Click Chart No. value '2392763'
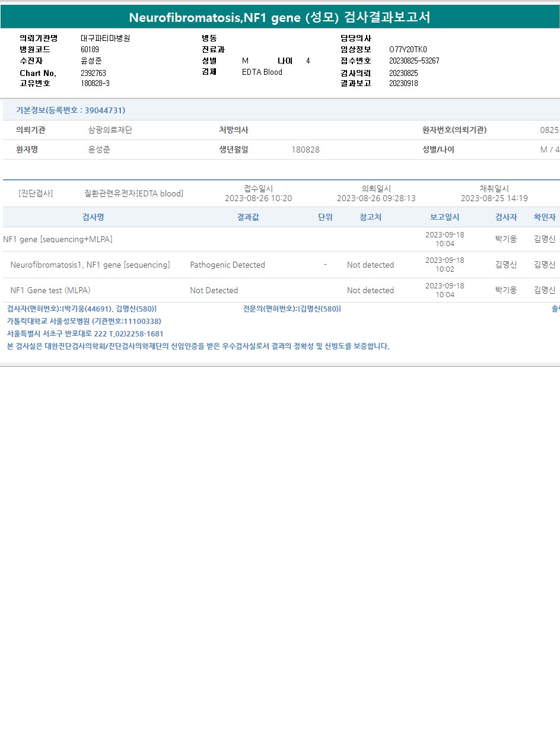The width and height of the screenshot is (560, 737). (x=93, y=73)
